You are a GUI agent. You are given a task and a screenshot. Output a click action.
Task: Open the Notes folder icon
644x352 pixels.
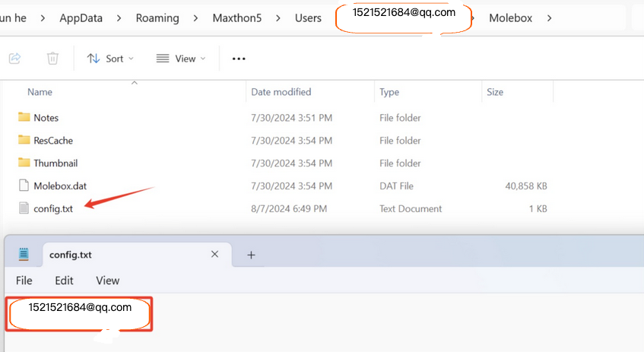(x=24, y=118)
